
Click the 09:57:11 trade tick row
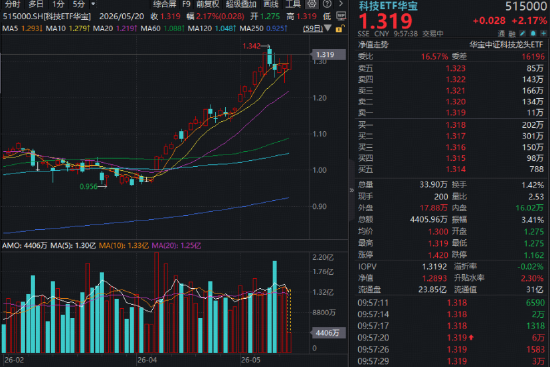click(x=451, y=302)
